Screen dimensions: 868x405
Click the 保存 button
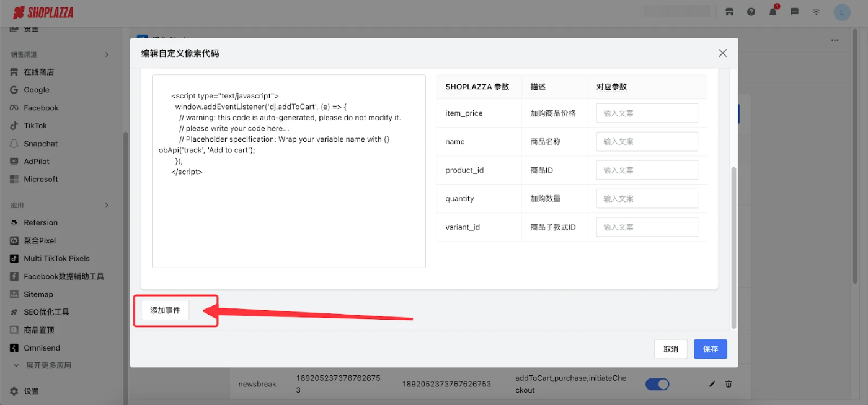[710, 349]
